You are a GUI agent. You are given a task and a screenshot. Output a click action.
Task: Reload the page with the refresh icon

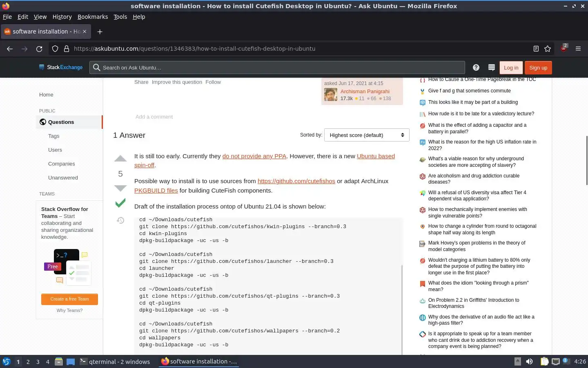(39, 49)
